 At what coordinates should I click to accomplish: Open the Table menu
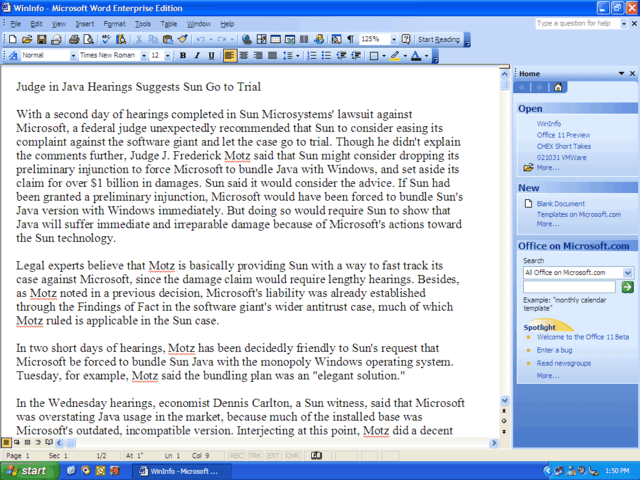[x=169, y=24]
